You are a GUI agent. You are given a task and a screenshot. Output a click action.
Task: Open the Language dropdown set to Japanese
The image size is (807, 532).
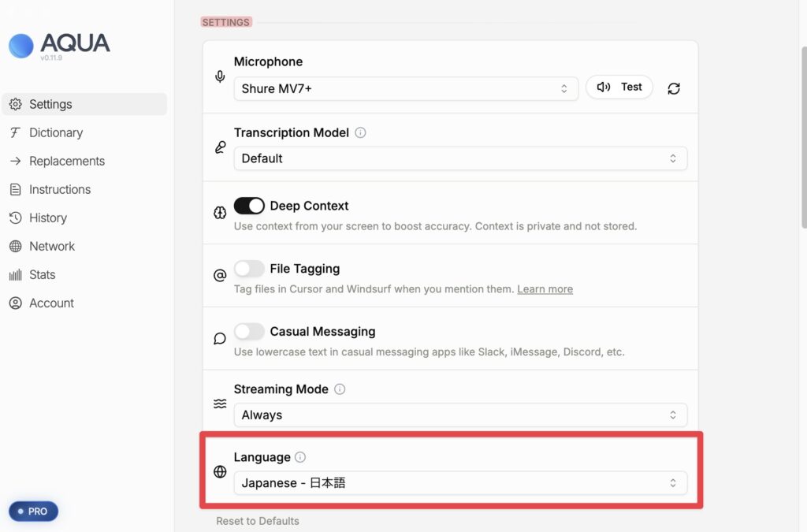pos(460,483)
